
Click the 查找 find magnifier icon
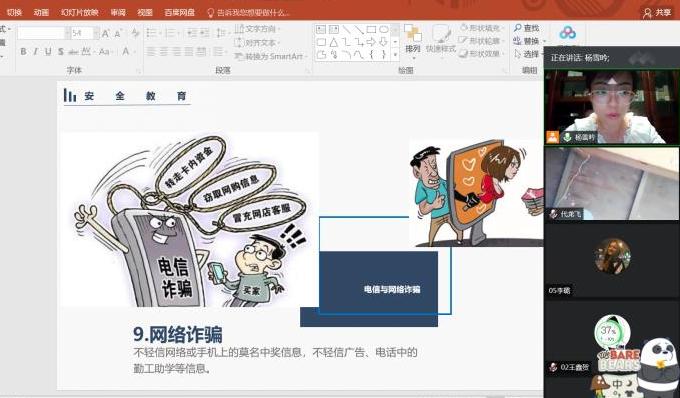point(517,28)
